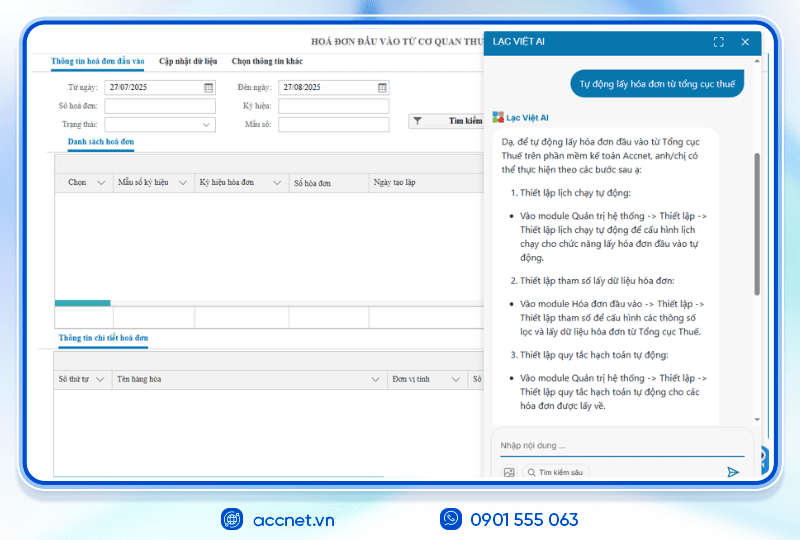Close the Lạc Việt AI chat panel

click(745, 42)
